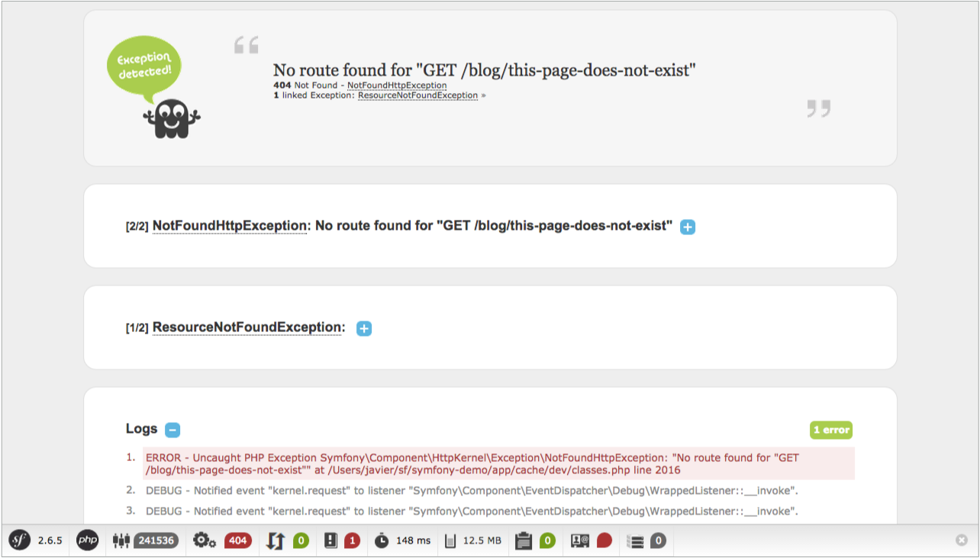Open NotFoundHttpException link in the header

[x=397, y=85]
